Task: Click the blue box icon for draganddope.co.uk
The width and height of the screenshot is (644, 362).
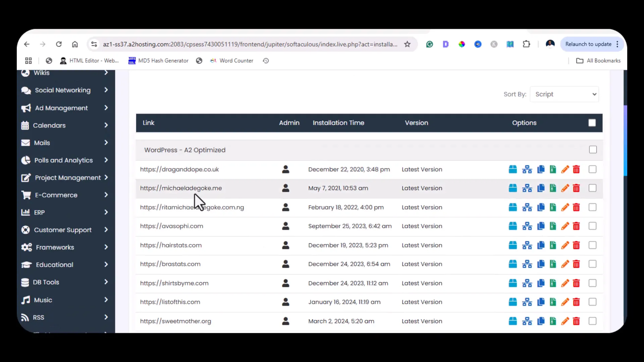Action: (x=513, y=170)
